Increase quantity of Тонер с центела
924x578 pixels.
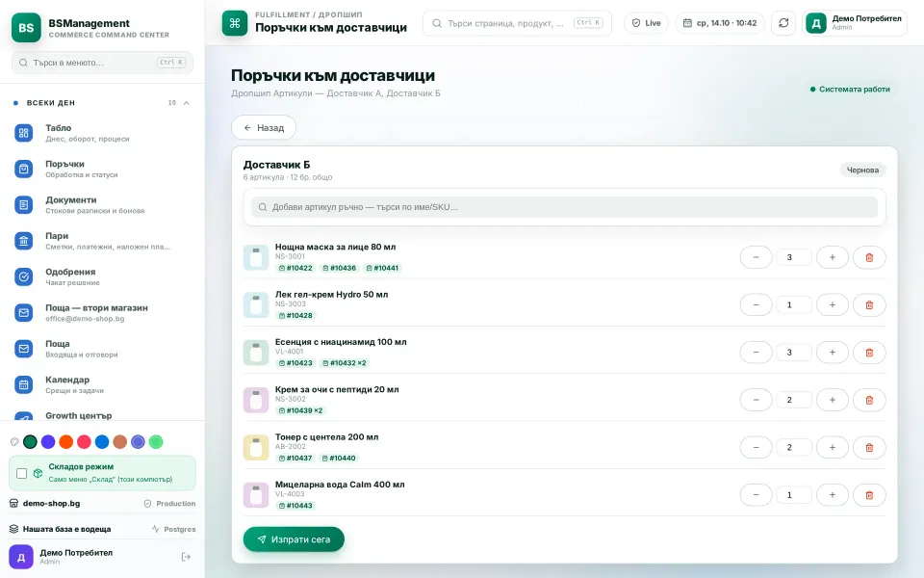832,447
